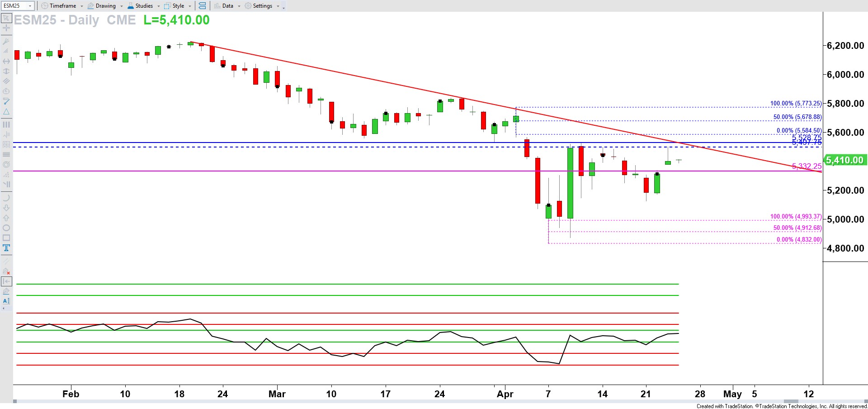Open the Timeframe menu
This screenshot has height=409, width=868.
pos(59,6)
